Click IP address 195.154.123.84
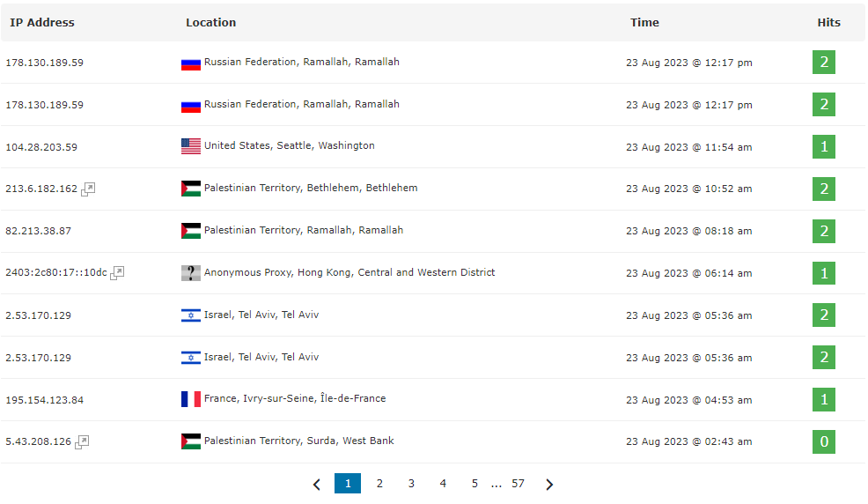 [x=44, y=400]
